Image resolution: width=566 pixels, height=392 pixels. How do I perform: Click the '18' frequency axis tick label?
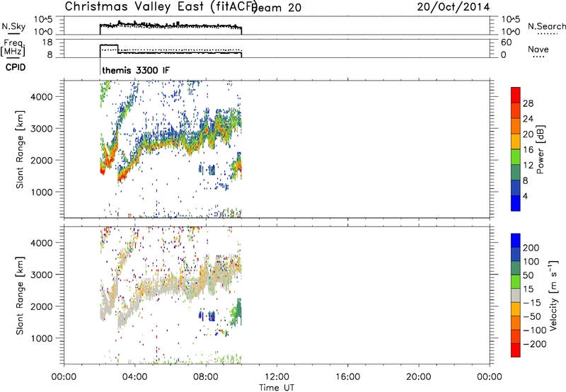[x=47, y=42]
